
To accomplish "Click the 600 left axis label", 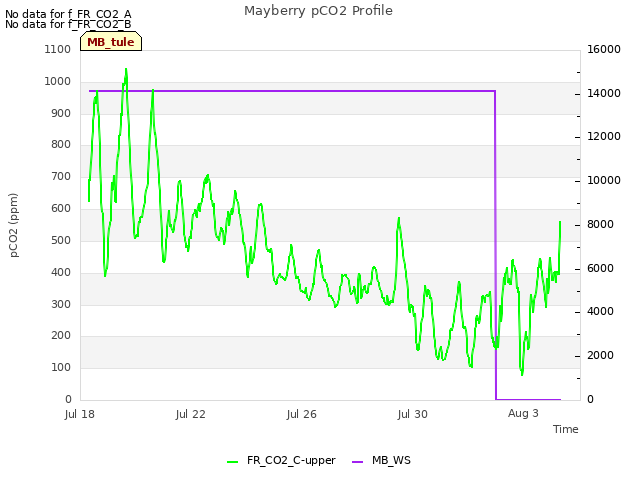I will pos(61,209).
